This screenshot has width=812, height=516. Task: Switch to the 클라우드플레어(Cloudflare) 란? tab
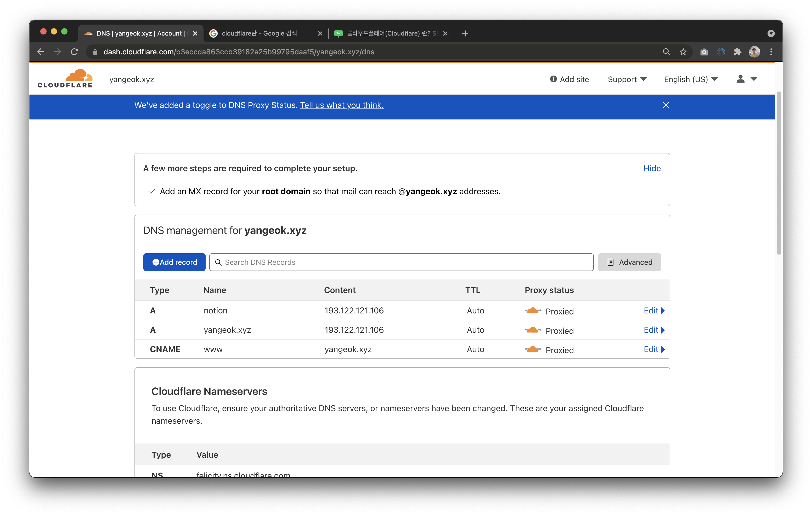tap(391, 33)
